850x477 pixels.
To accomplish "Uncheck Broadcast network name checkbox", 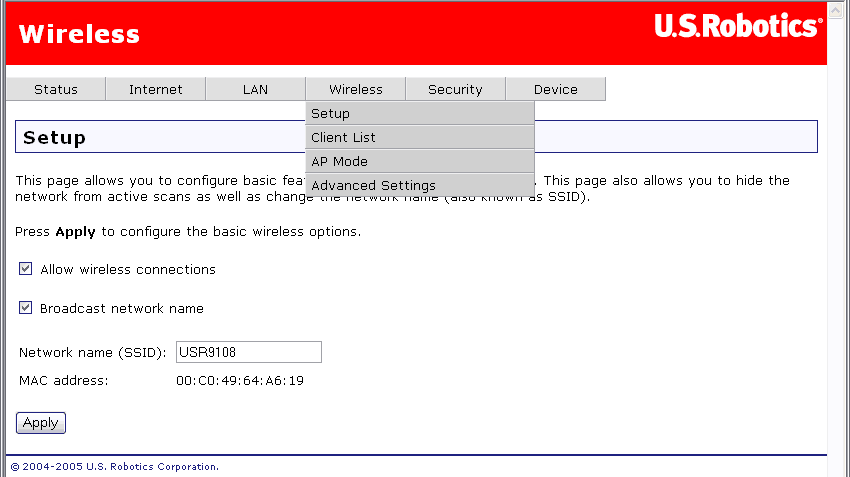I will (x=25, y=308).
